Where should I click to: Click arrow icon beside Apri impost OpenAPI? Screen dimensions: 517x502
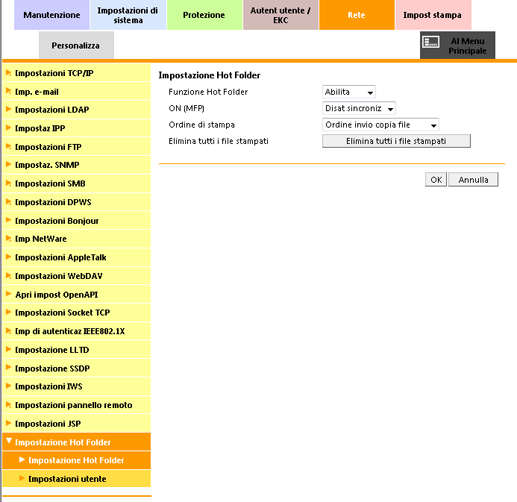(x=9, y=294)
